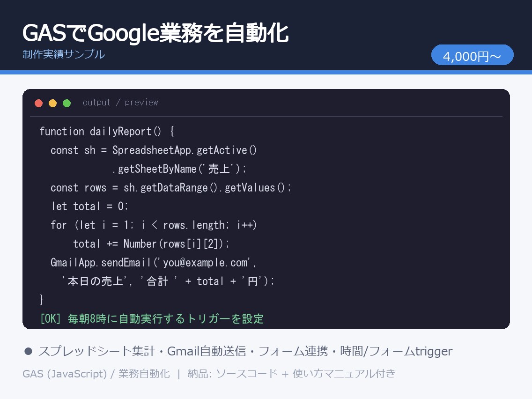This screenshot has height=399, width=532.
Task: Click the GmailApp.sendEmail line
Action: pyautogui.click(x=153, y=263)
